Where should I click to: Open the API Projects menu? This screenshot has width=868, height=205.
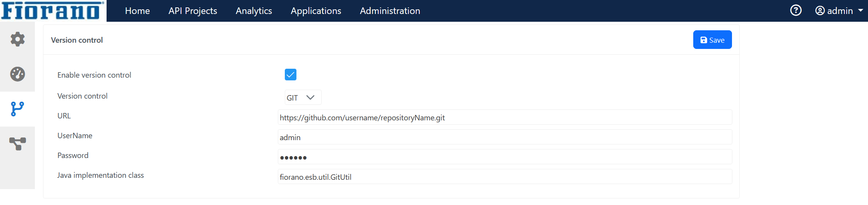point(193,11)
